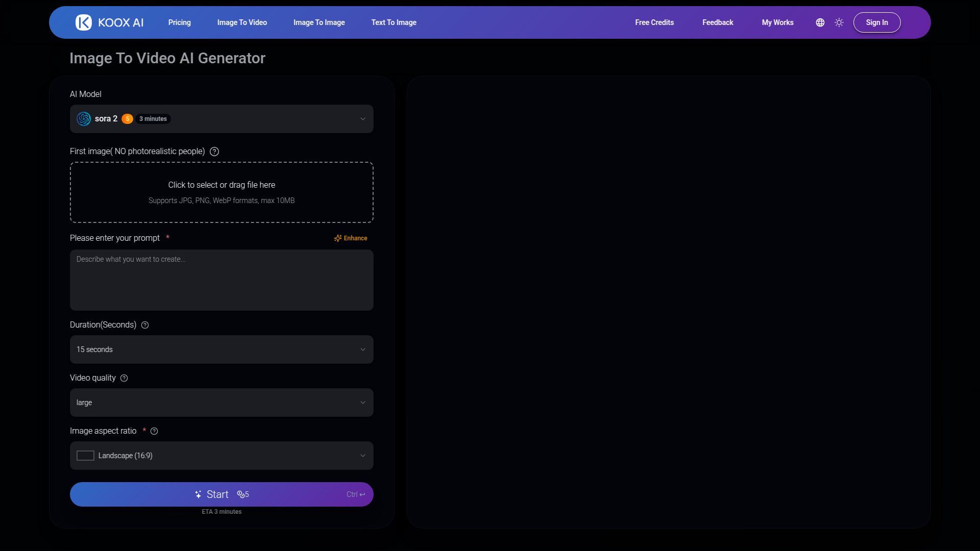The image size is (980, 551).
Task: Click help icon next to Video quality
Action: [x=124, y=378]
